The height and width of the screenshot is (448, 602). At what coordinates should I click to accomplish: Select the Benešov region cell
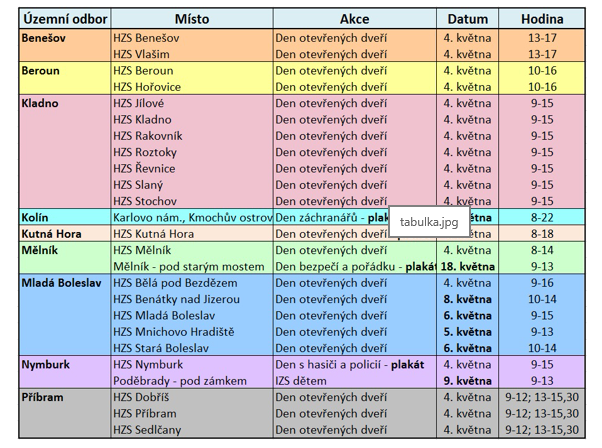(x=65, y=46)
